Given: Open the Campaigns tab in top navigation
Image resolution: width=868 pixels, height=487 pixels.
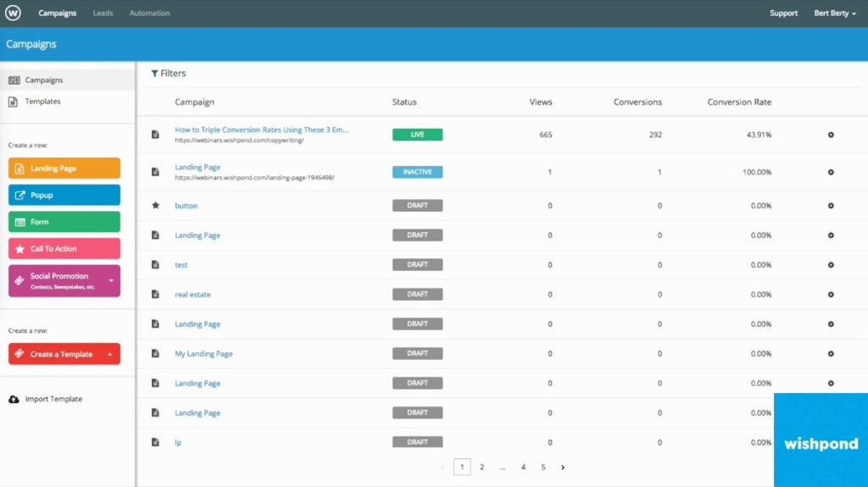Looking at the screenshot, I should click(x=57, y=13).
